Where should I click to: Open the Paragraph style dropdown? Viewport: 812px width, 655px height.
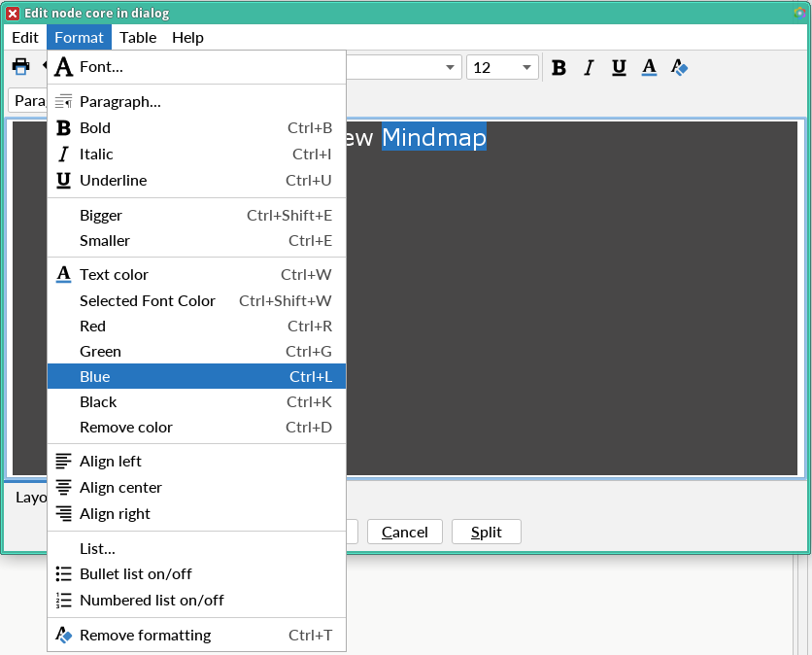coord(29,101)
